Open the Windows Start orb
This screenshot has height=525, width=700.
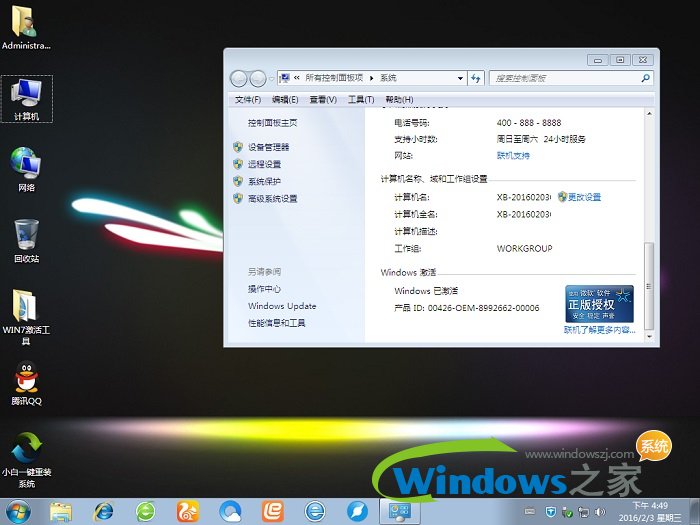[x=18, y=512]
